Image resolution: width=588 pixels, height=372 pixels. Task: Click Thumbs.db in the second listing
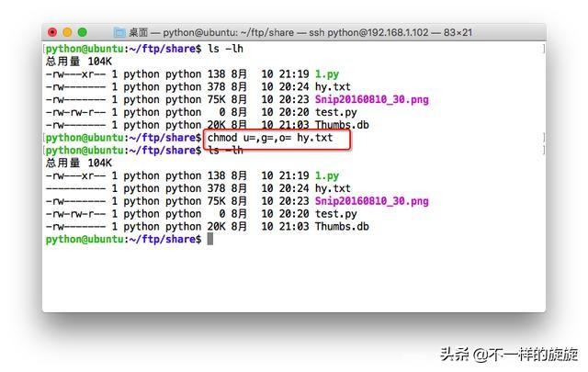[x=342, y=227]
